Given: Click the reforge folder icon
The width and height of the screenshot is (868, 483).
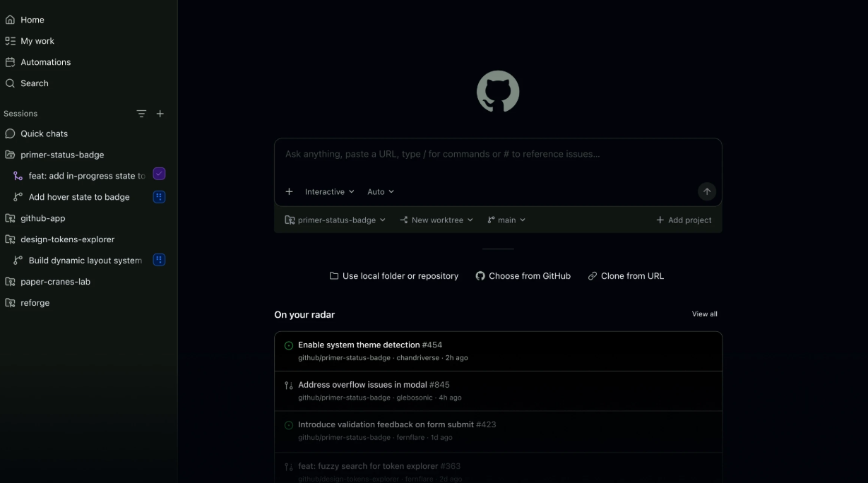Looking at the screenshot, I should coord(10,303).
